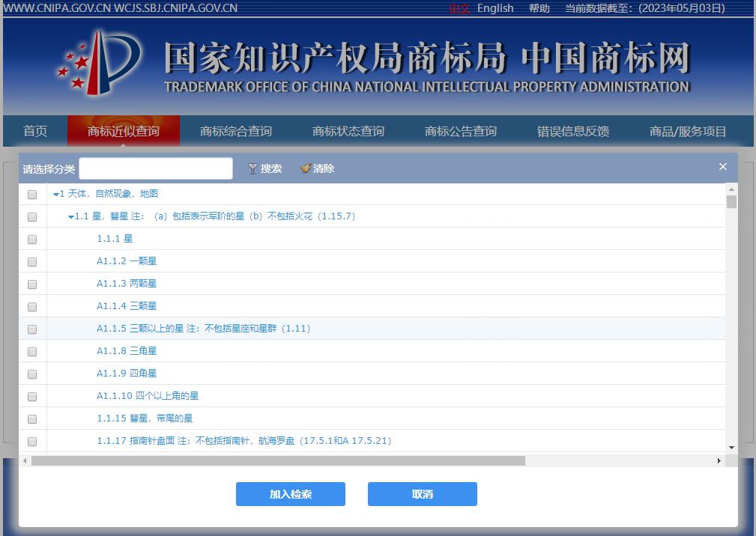Click the CNIPA trademark office logo
This screenshot has width=756, height=536.
click(100, 63)
